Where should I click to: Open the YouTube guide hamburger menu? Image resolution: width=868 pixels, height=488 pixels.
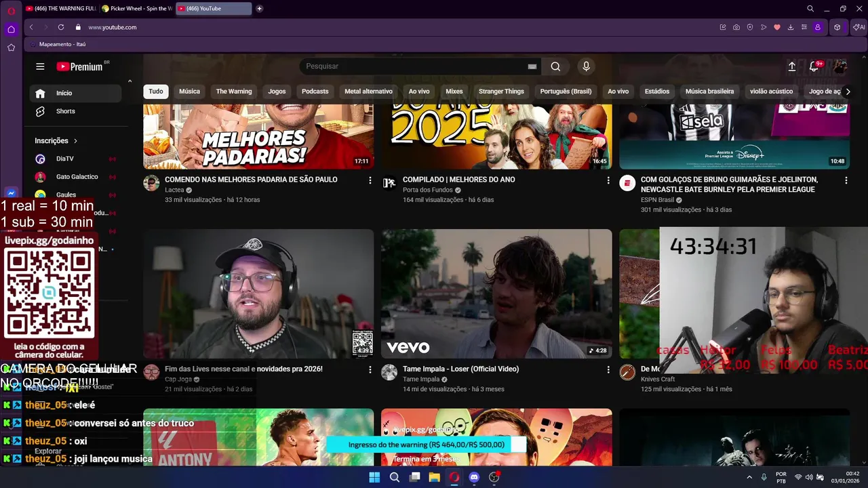point(40,66)
